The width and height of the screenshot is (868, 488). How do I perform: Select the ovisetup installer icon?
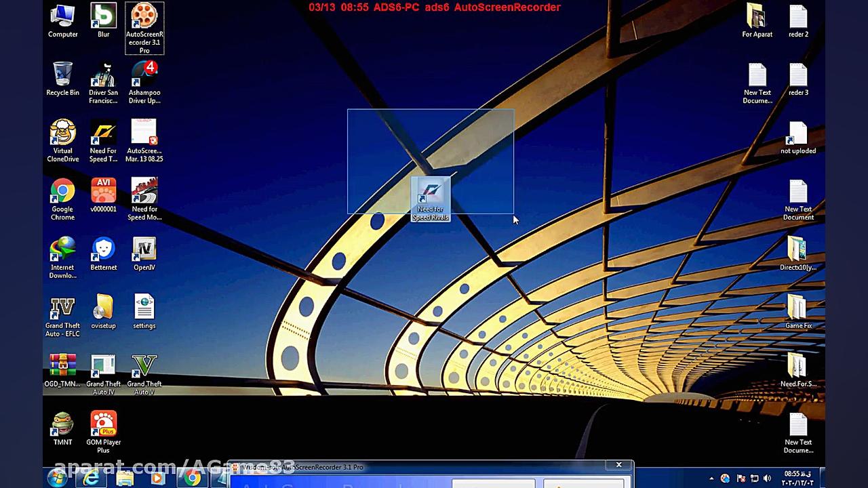point(103,312)
